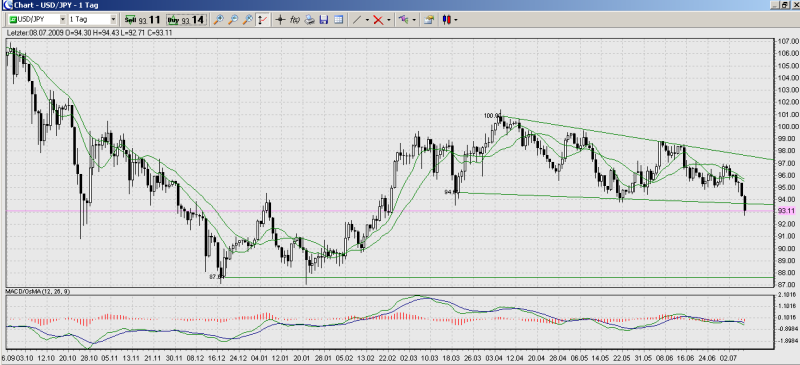
Task: Click the Buy 93.14 button
Action: point(186,20)
